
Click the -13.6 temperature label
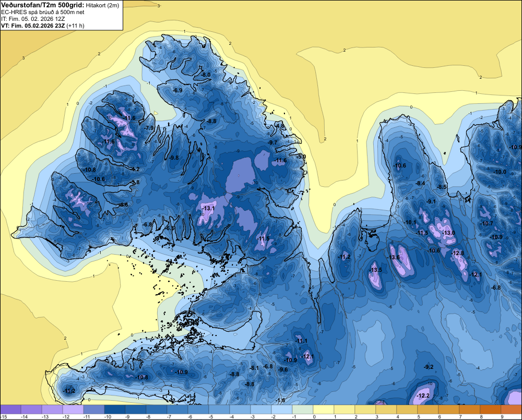(x=394, y=257)
